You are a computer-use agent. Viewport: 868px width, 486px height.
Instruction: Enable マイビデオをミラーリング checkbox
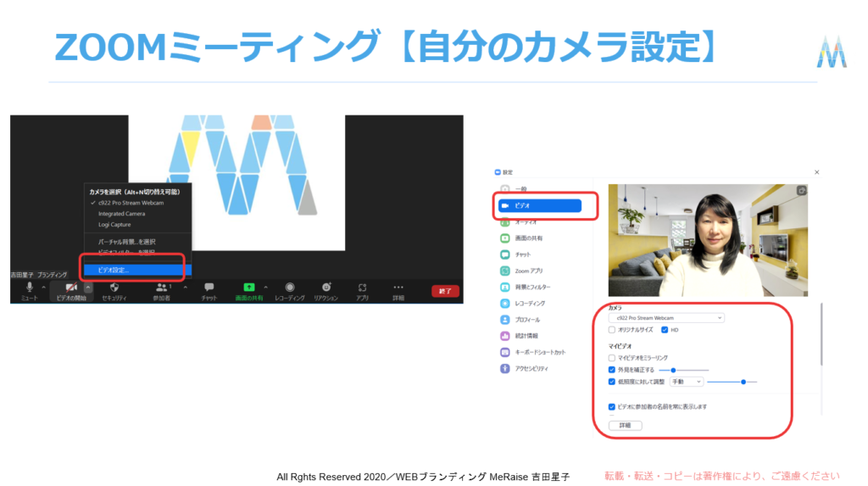point(612,358)
